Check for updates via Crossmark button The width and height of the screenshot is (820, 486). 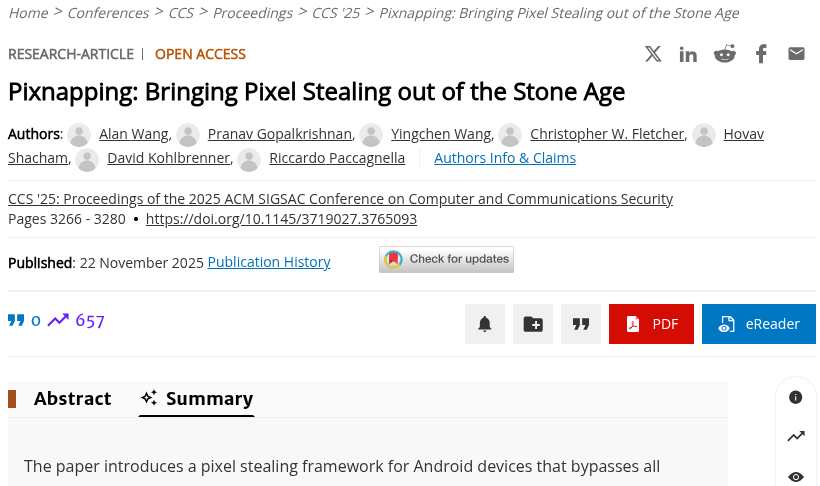447,259
